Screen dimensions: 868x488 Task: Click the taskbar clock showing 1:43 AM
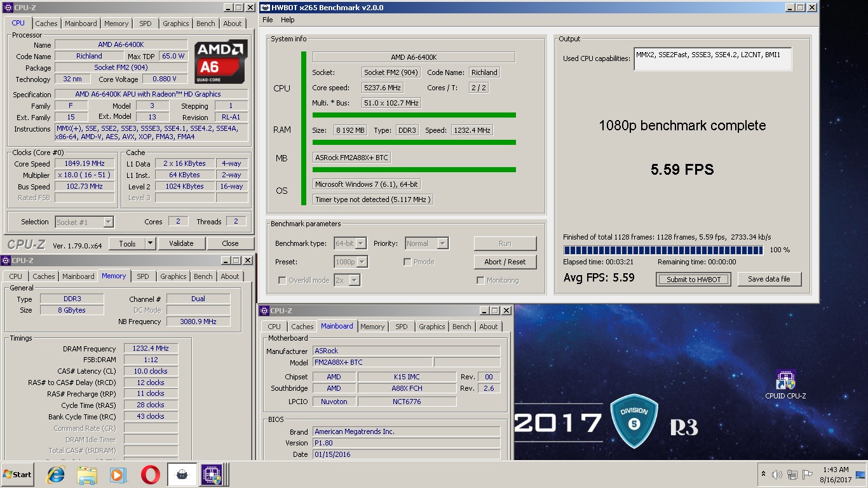[836, 474]
